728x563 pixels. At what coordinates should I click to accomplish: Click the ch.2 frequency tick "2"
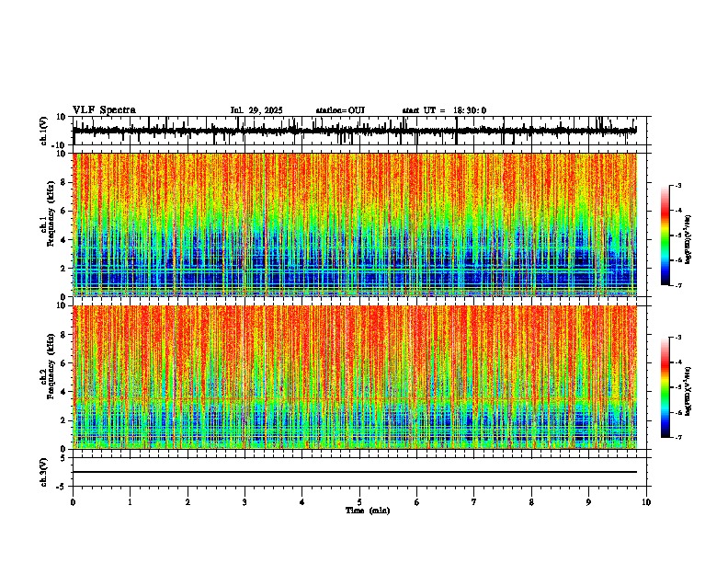pos(64,420)
